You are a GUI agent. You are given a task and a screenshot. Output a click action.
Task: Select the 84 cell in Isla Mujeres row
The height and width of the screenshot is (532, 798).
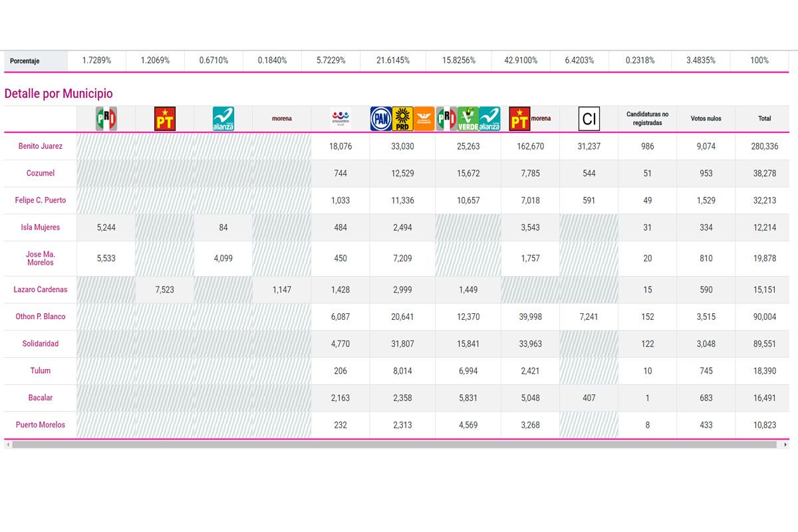(x=223, y=227)
